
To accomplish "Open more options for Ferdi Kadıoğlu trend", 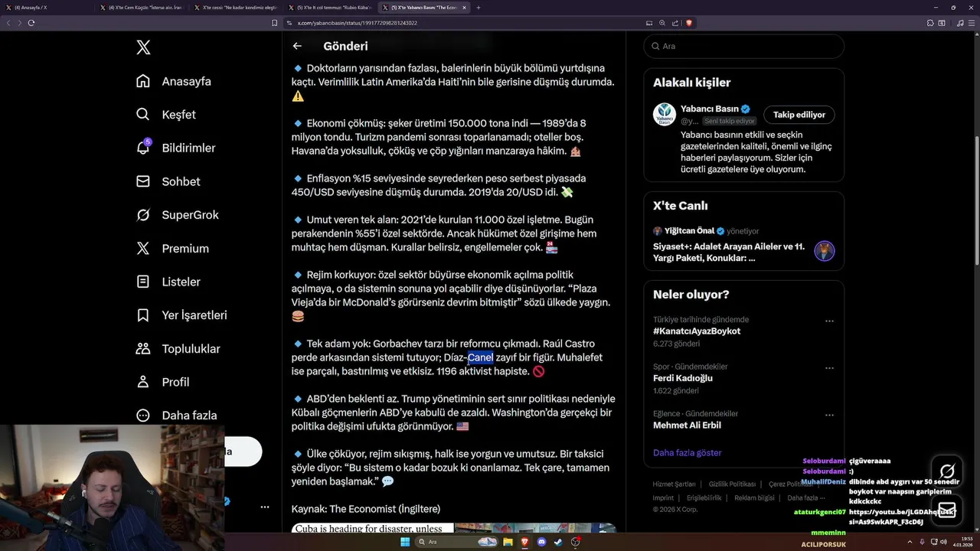I will [x=829, y=368].
